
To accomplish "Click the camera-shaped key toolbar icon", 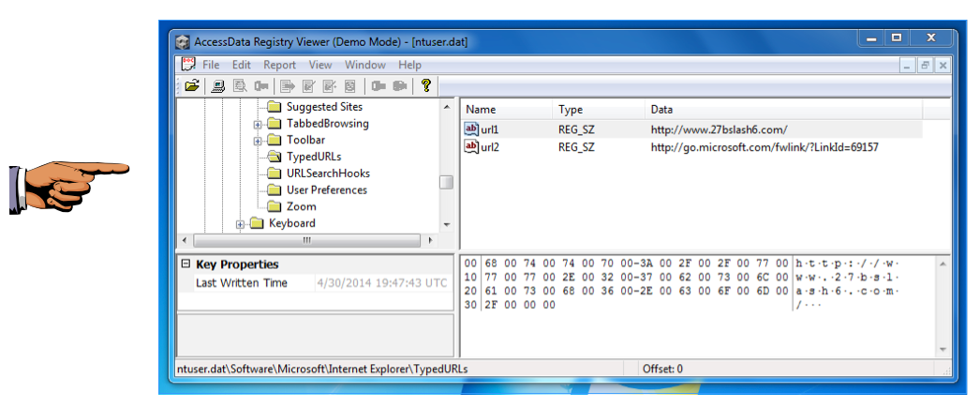I will click(400, 85).
